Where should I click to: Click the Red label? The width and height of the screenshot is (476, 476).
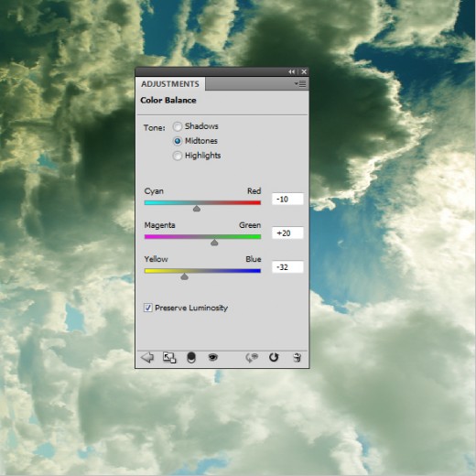[x=254, y=191]
